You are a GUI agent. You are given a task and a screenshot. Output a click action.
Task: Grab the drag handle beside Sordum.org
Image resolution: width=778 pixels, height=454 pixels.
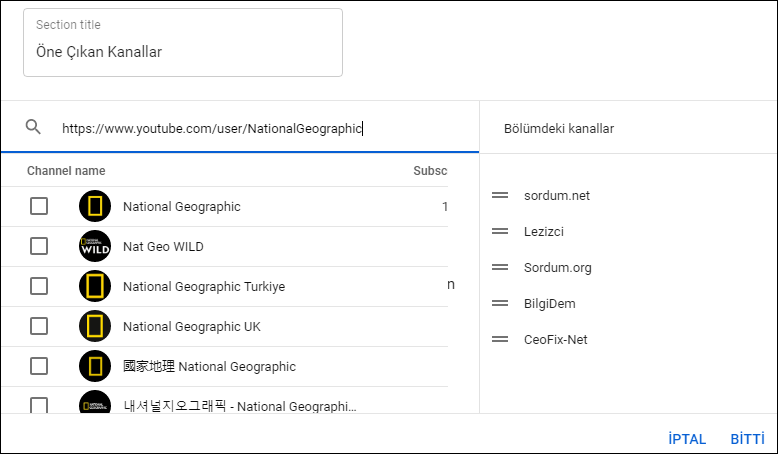point(500,267)
